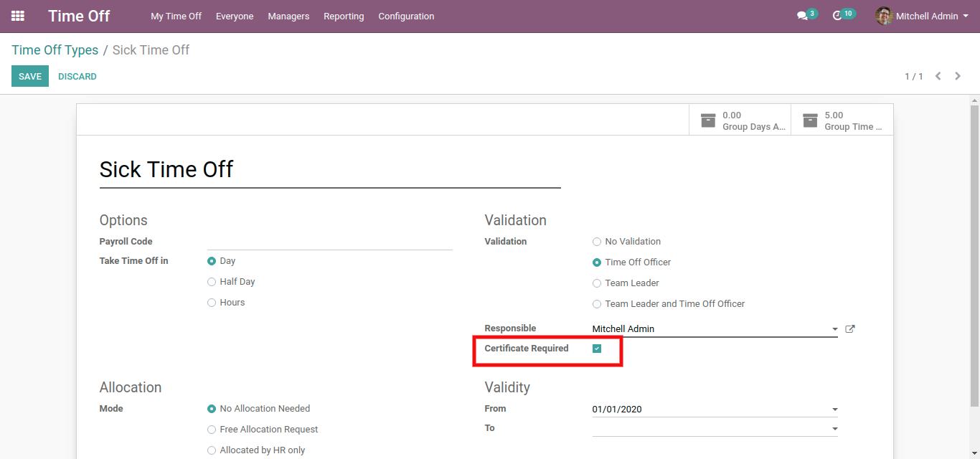Click Mitchell Admin's avatar picture
Viewport: 980px width, 459px height.
pos(884,16)
